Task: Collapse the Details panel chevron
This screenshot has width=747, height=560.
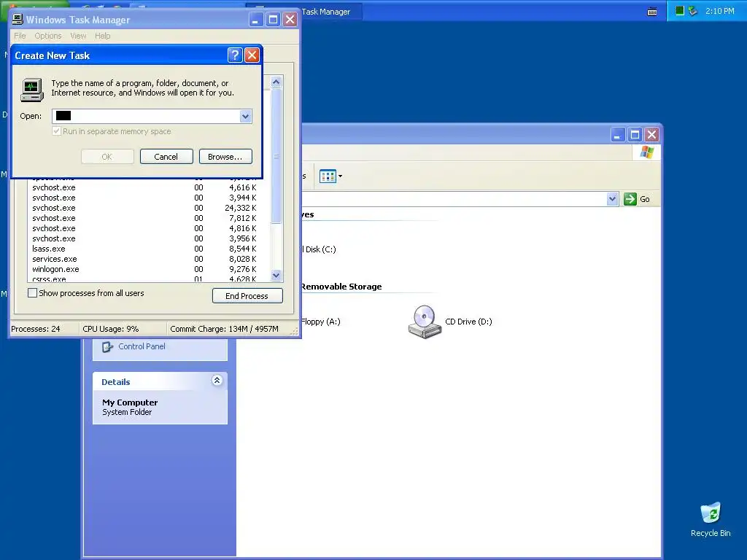Action: click(217, 380)
